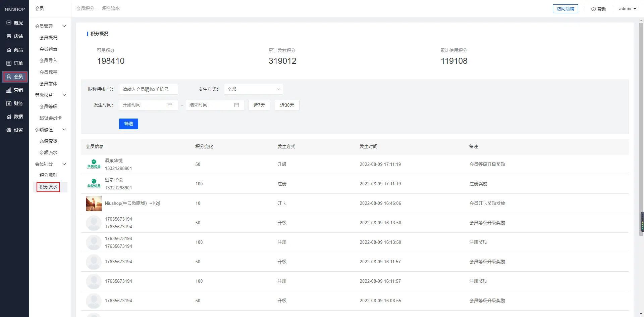Screen dimensions: 644x317
Task: Open the 商品 products sidebar icon
Action: coord(9,50)
